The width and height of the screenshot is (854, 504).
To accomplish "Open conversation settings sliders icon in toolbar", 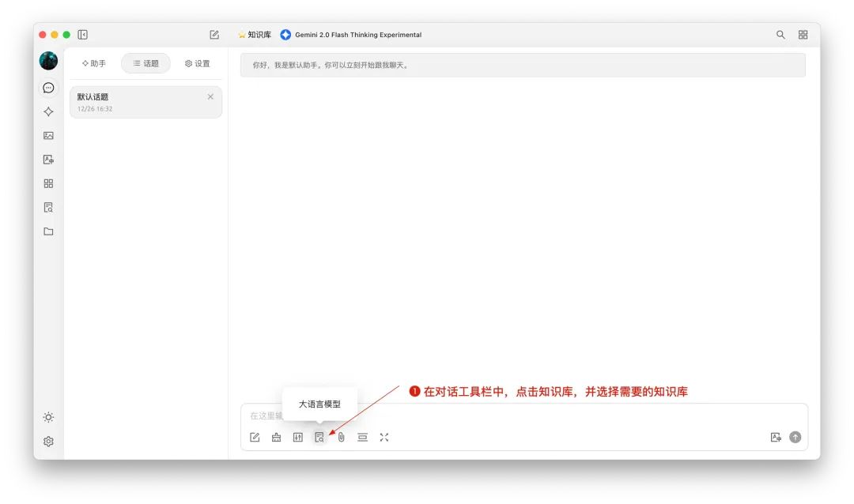I will [298, 437].
